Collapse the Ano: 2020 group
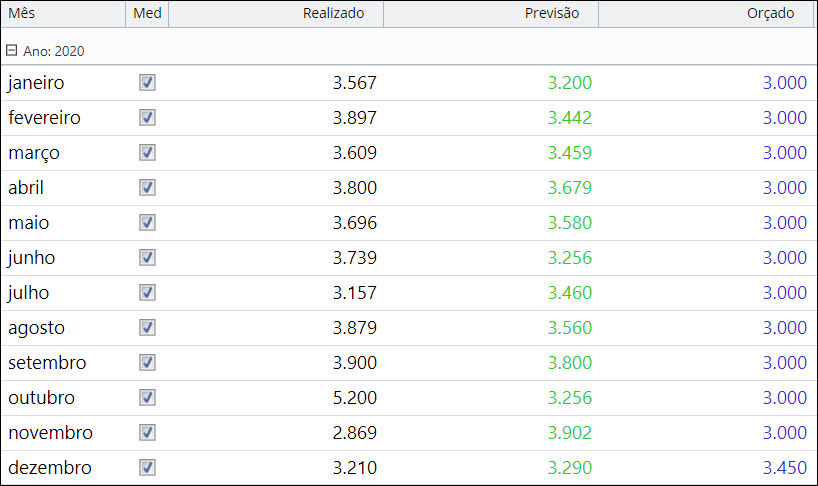 [11, 51]
